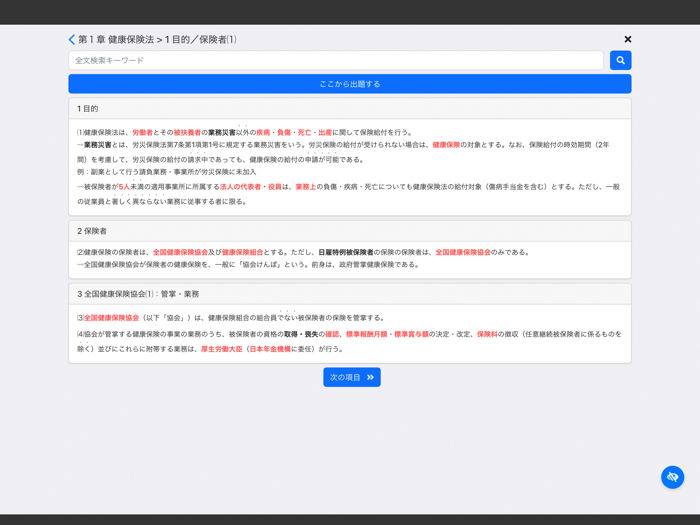
Task: Click the red term 日本年金機構
Action: tap(270, 349)
